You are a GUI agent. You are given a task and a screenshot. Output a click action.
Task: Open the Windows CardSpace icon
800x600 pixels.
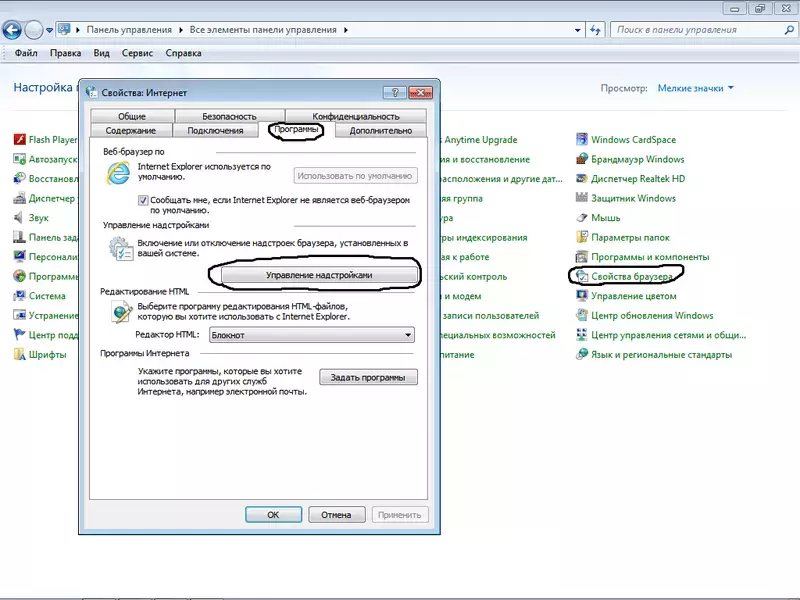click(582, 139)
